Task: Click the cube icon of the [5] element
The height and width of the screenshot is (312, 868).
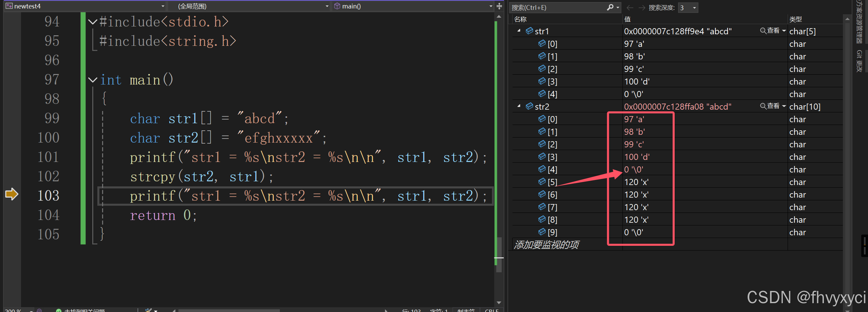Action: (x=542, y=182)
